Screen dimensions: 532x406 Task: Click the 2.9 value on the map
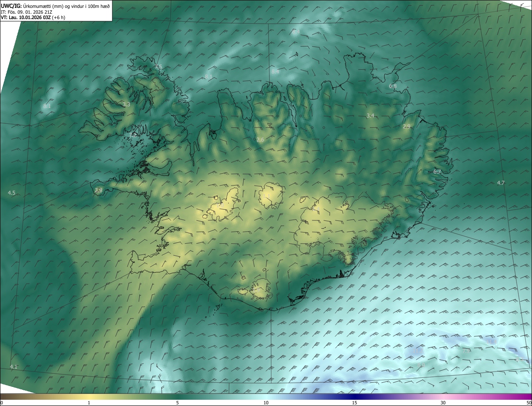406,126
